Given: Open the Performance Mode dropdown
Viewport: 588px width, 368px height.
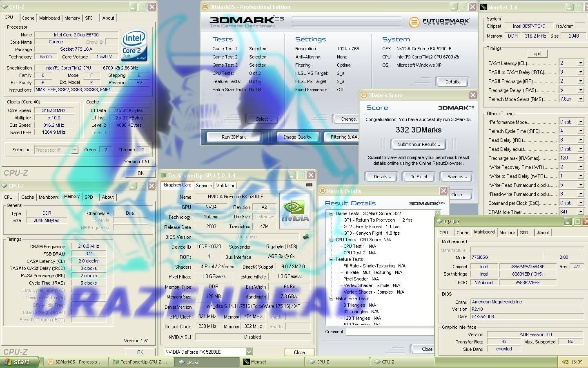Looking at the screenshot, I should pyautogui.click(x=580, y=122).
